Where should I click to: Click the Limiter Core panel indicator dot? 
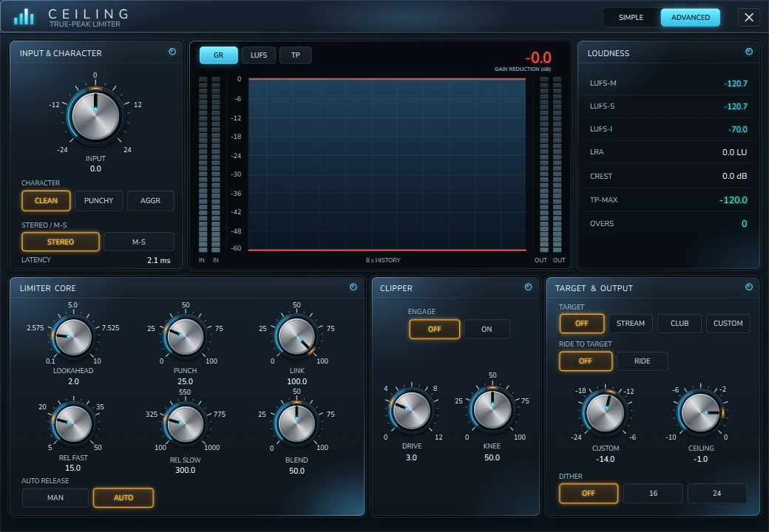click(x=353, y=287)
